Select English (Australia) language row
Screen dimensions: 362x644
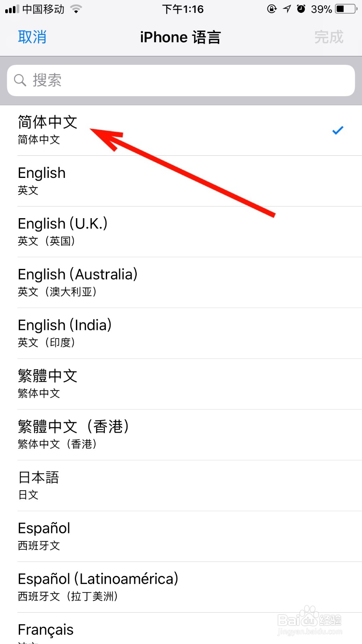coord(181,283)
